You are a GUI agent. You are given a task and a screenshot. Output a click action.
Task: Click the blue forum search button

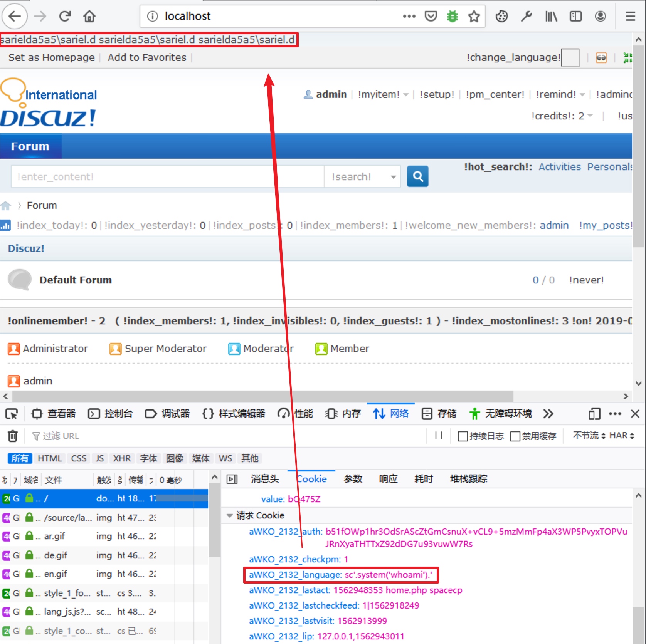418,176
